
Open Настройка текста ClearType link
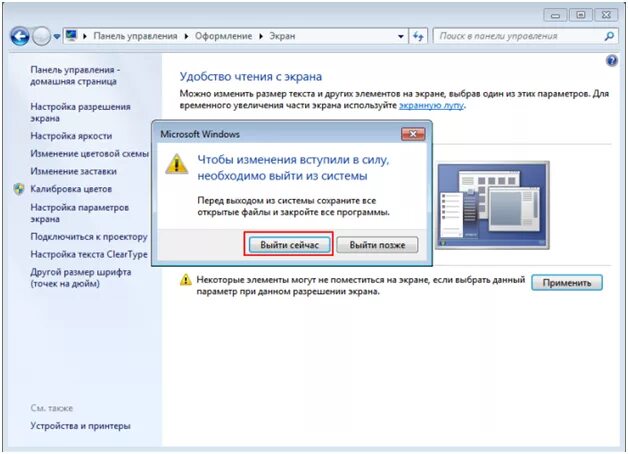point(89,254)
